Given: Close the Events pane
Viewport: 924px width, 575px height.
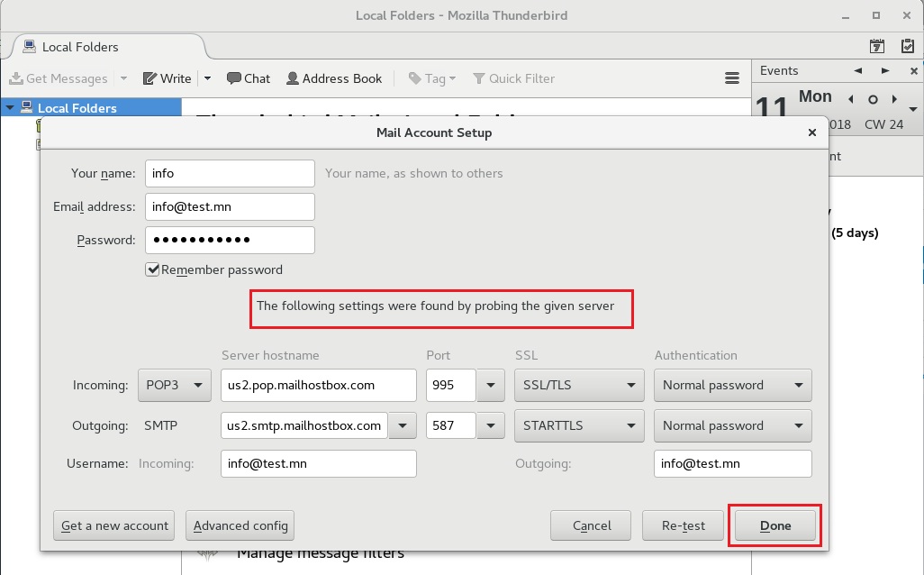Looking at the screenshot, I should point(914,71).
